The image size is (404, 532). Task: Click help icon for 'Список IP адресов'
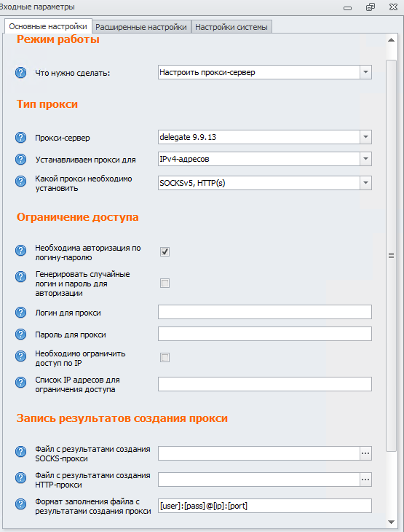click(x=20, y=382)
